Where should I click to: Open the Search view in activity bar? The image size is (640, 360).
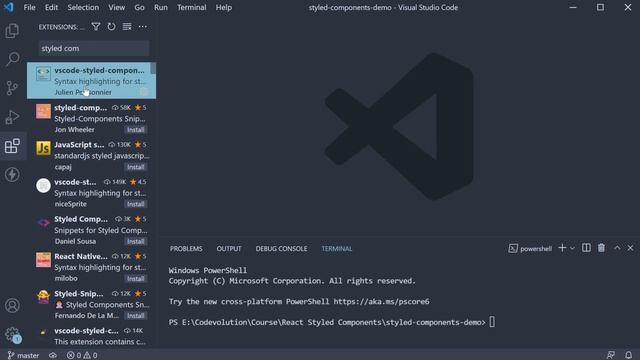pyautogui.click(x=12, y=59)
